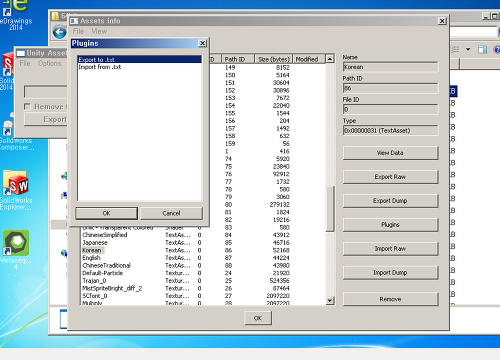Select 'Import from .txt' plugin option
The height and width of the screenshot is (360, 500).
(140, 67)
